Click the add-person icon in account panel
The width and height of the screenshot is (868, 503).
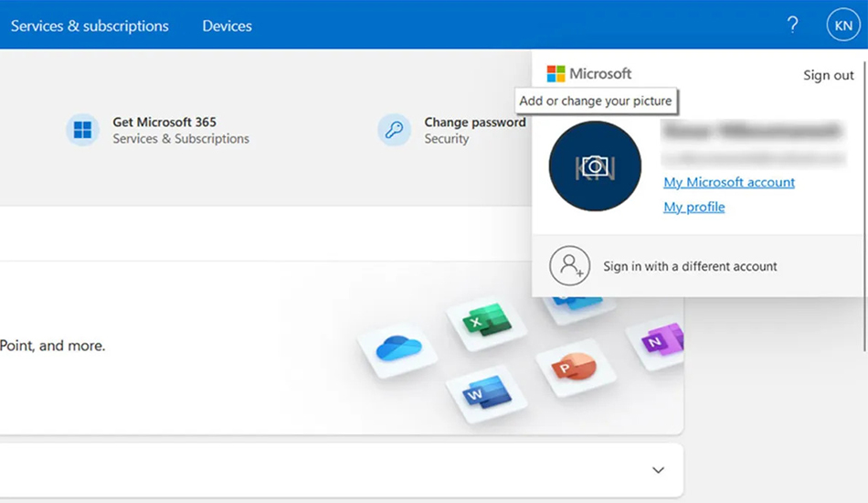click(569, 265)
